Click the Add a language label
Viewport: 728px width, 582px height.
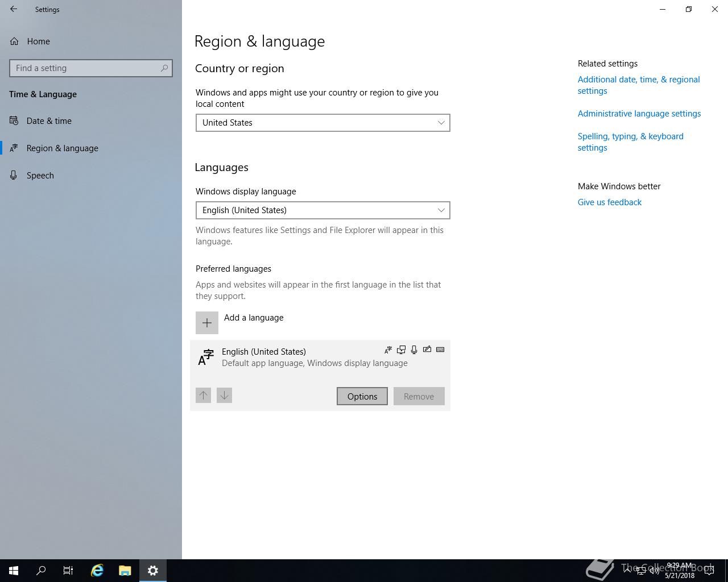pos(254,318)
